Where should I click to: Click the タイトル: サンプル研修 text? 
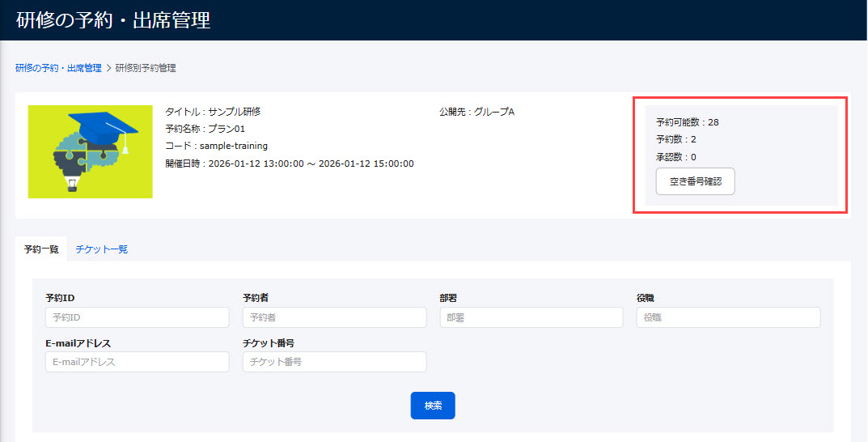tap(213, 112)
